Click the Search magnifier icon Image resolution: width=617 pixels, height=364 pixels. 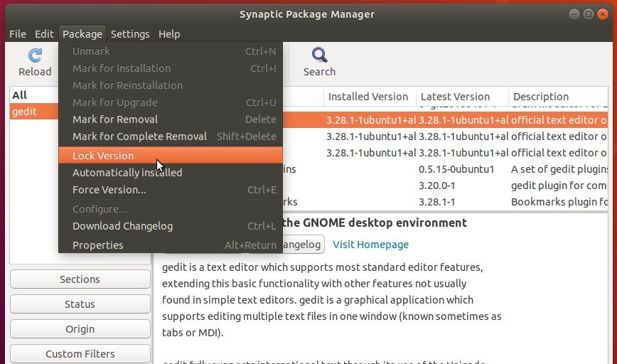[319, 55]
